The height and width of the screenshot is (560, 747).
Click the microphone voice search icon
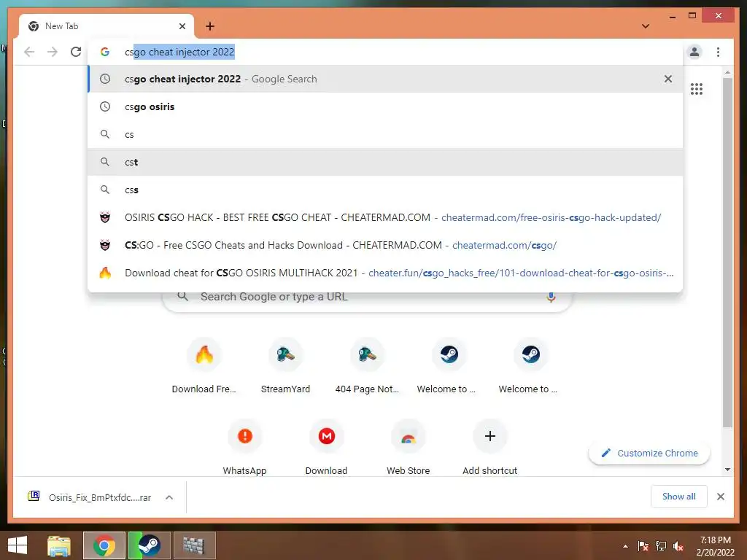(x=551, y=297)
